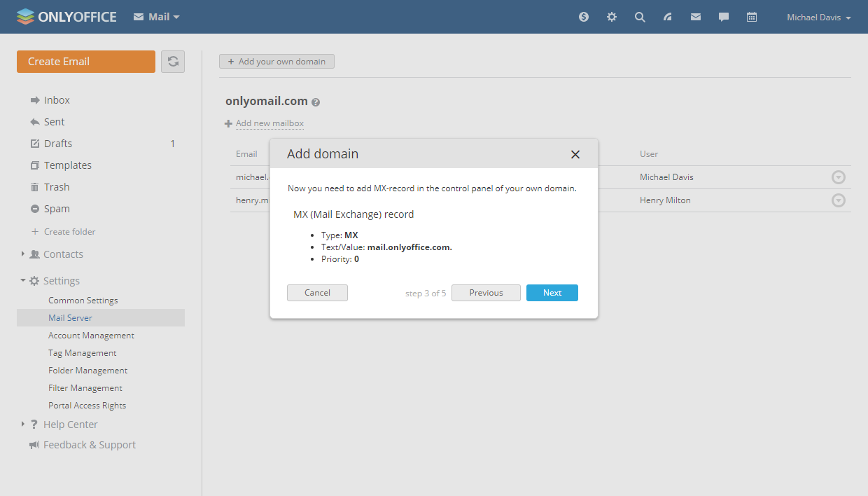Open portal settings gear in header
Image resolution: width=868 pixels, height=496 pixels.
coord(612,17)
